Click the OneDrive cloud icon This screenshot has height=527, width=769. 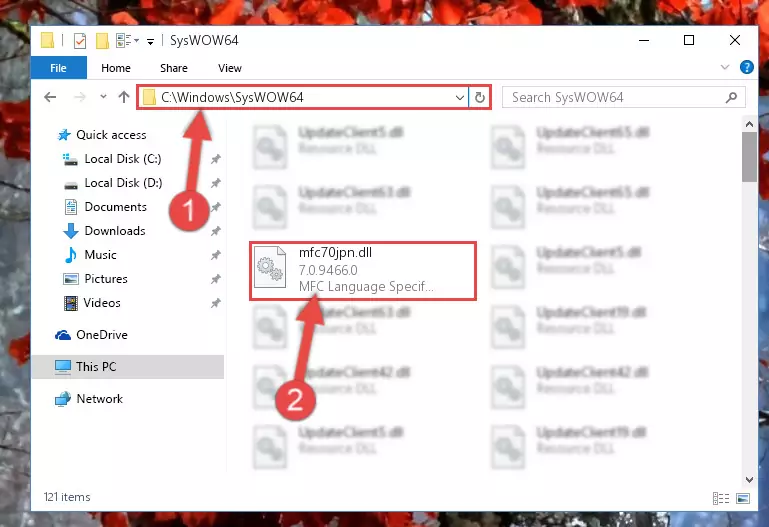tap(63, 335)
